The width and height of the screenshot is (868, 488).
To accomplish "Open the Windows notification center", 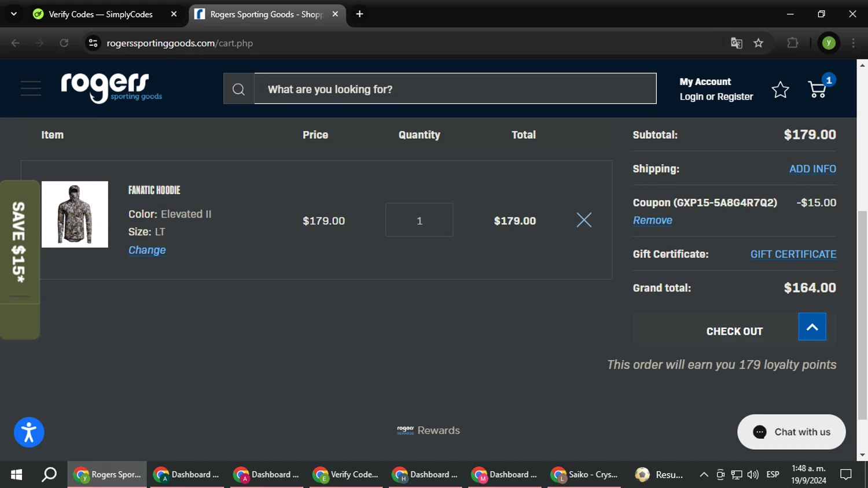I will tap(846, 475).
